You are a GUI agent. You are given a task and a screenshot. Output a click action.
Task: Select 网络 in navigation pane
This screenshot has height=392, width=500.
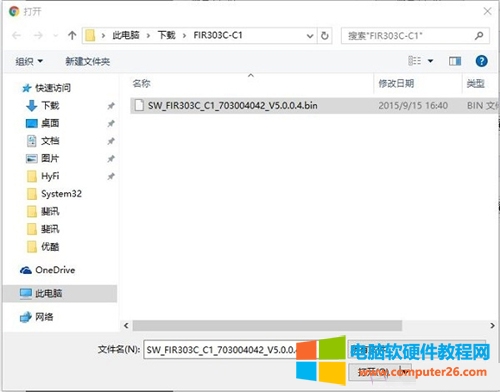click(x=44, y=317)
